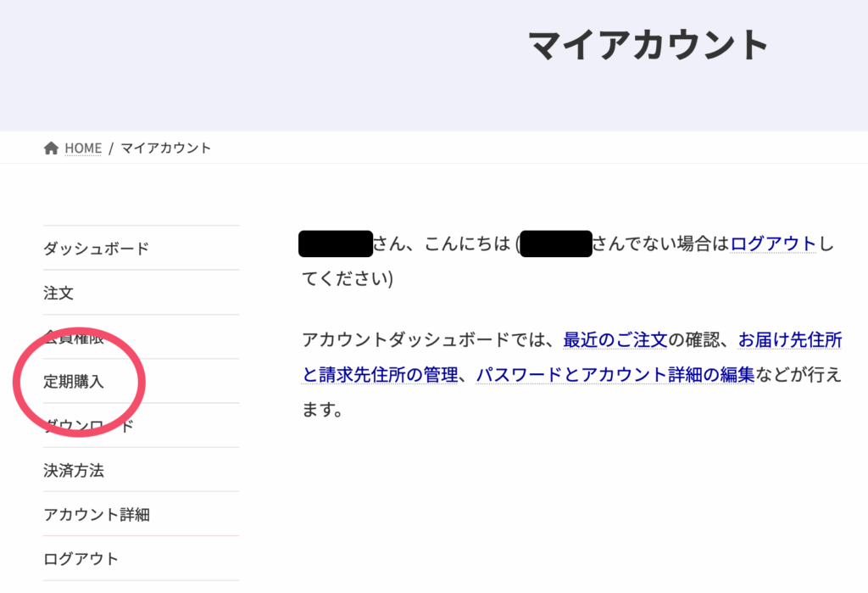Go to the HOME breadcrumb link
The width and height of the screenshot is (868, 593).
(83, 148)
